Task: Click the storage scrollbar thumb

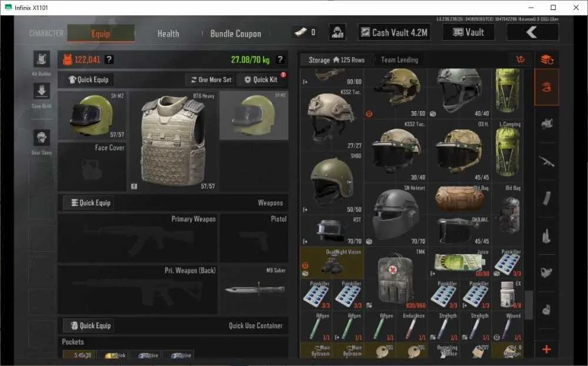Action: [529, 305]
